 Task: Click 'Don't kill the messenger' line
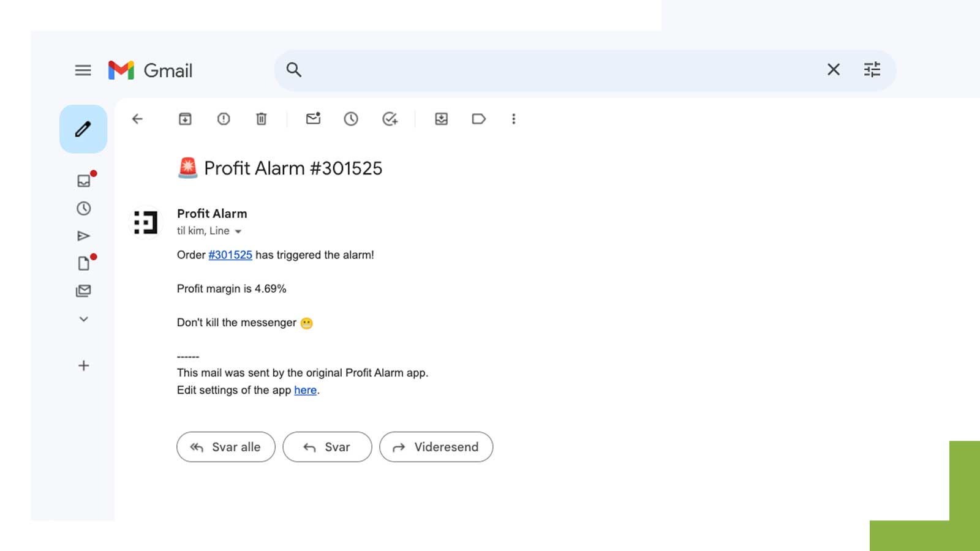(x=245, y=323)
